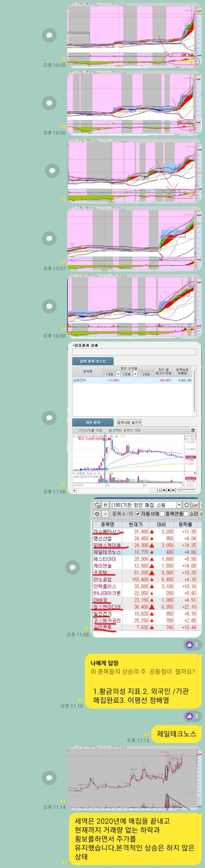
Task: Select 제일테크노스 row in stock list
Action: (147, 552)
